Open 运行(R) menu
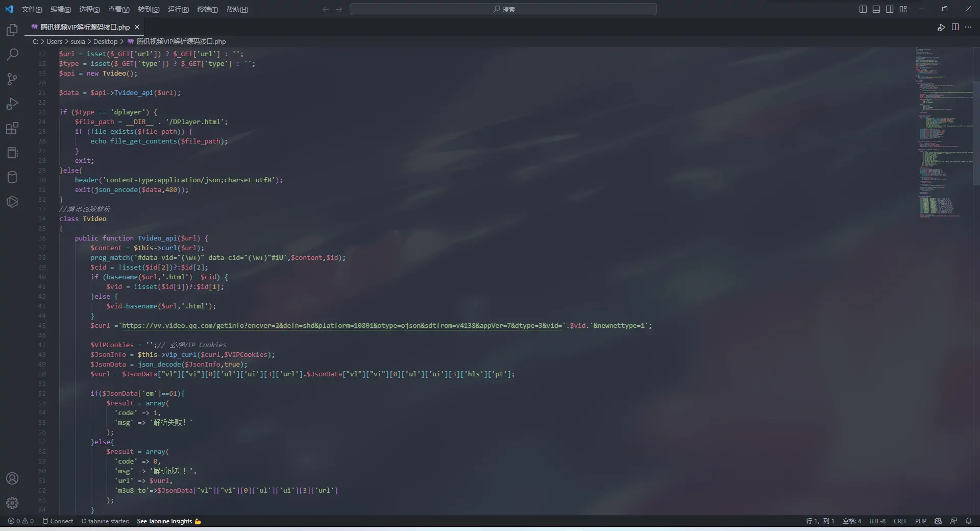Viewport: 980px width, 531px height. tap(178, 9)
